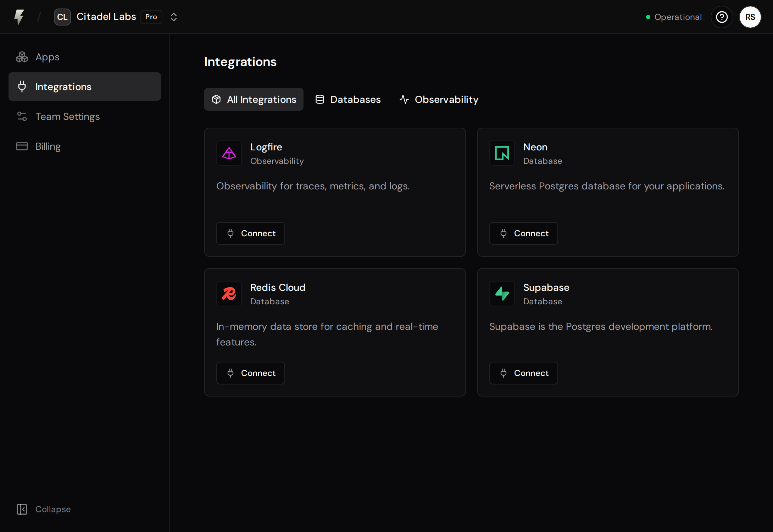Connect the Supabase integration
Viewport: 773px width, 532px height.
(524, 373)
